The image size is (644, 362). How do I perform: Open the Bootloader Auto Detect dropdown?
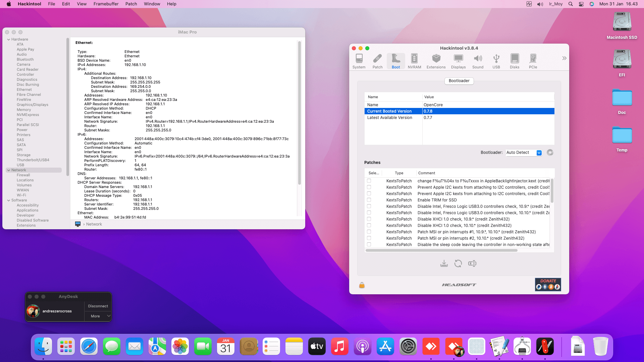tap(524, 153)
